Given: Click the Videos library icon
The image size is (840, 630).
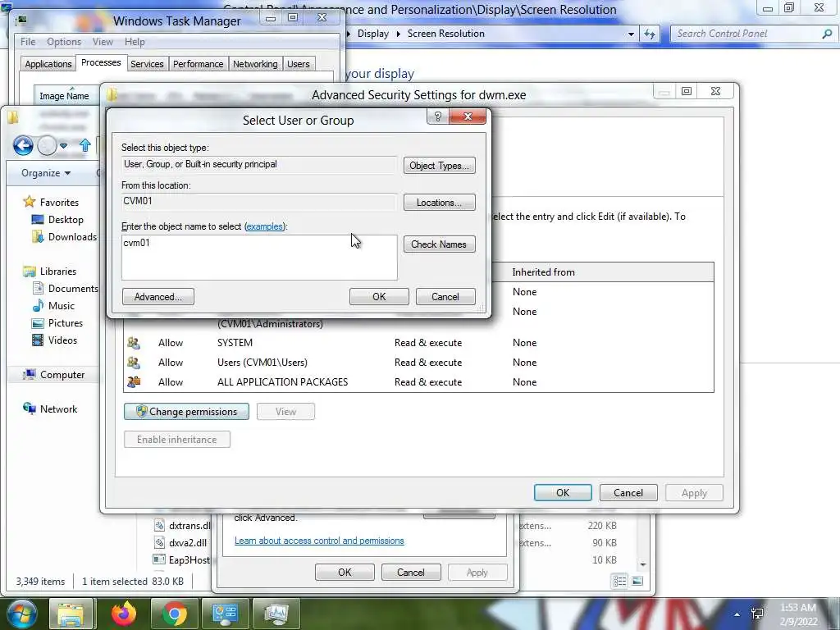Looking at the screenshot, I should [38, 340].
